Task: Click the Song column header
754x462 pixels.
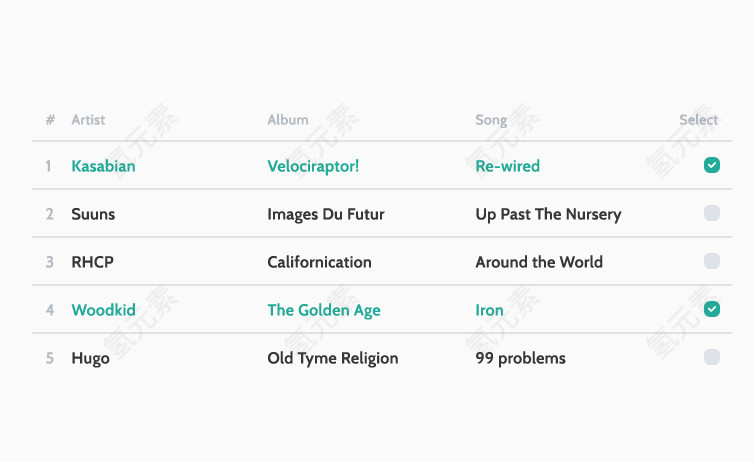Action: (491, 120)
